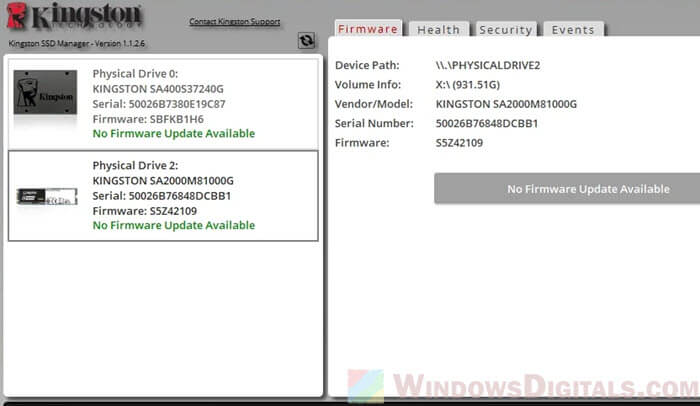Switch to the Health tab
The height and width of the screenshot is (406, 700).
click(x=438, y=30)
